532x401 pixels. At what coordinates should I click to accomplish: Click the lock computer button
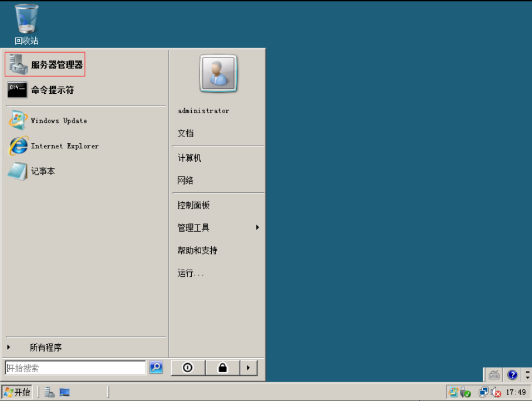coord(222,368)
